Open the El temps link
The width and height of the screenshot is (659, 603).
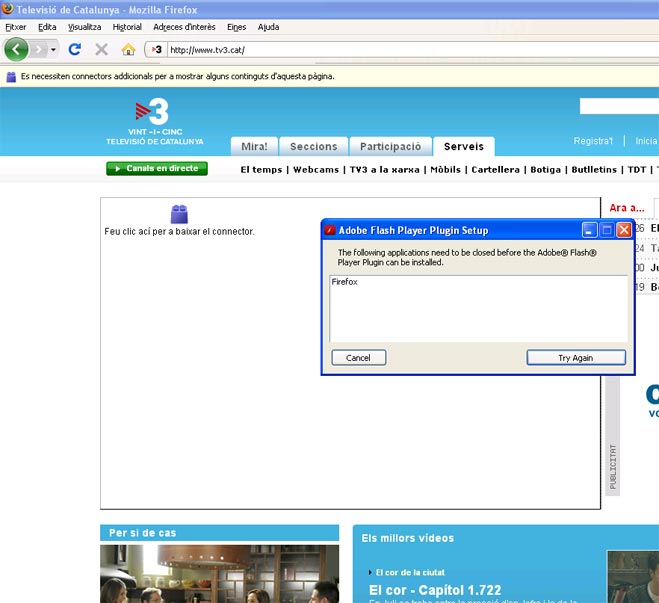(x=261, y=170)
